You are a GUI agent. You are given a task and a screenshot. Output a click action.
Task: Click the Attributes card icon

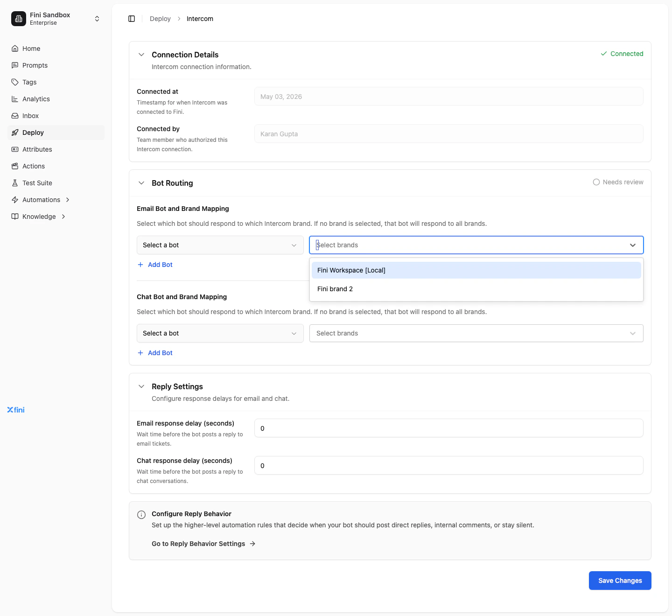click(x=15, y=149)
